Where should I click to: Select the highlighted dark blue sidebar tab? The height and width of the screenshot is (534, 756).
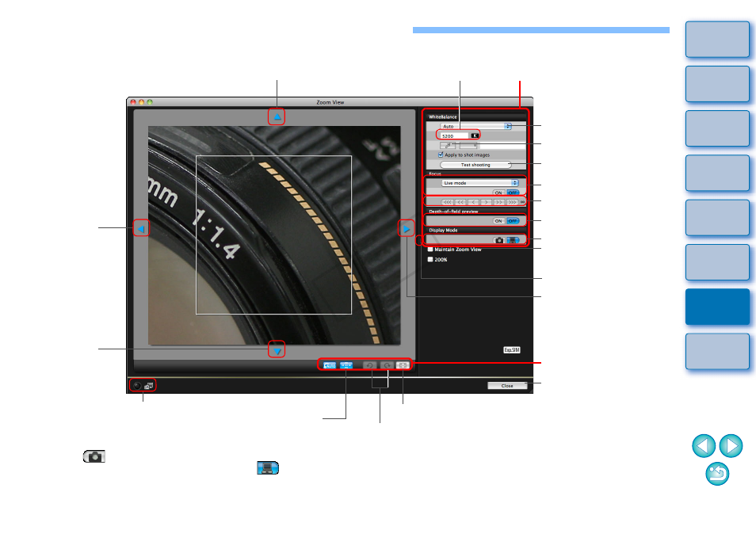(x=717, y=307)
